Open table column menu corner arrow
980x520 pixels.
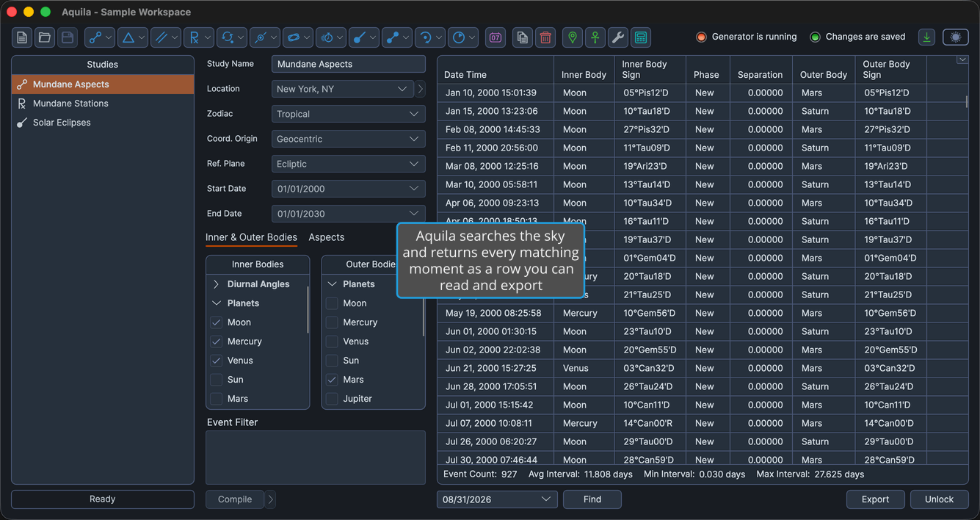click(x=962, y=60)
